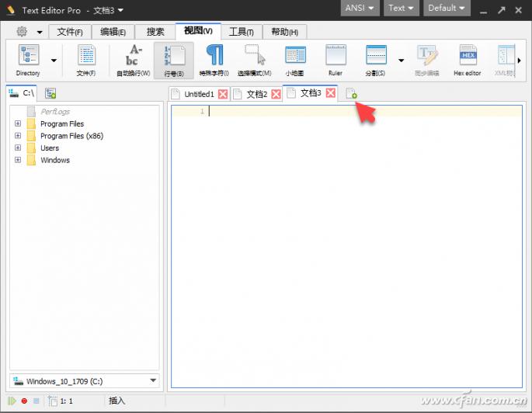Select the Users folder
The height and width of the screenshot is (413, 532).
(x=49, y=148)
